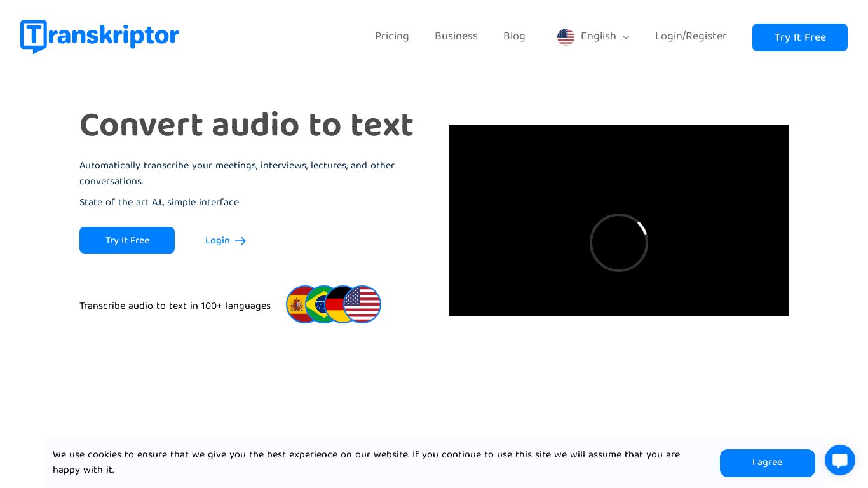Click the US flag language icon

(x=566, y=37)
